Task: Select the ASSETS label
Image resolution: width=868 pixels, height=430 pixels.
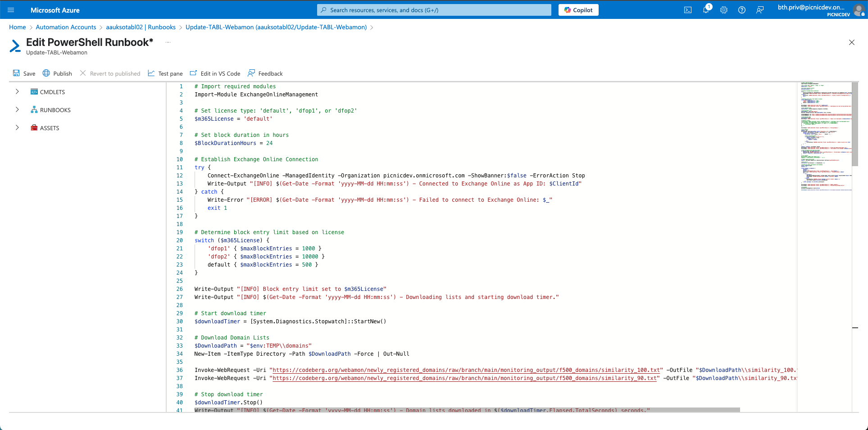Action: (x=50, y=128)
